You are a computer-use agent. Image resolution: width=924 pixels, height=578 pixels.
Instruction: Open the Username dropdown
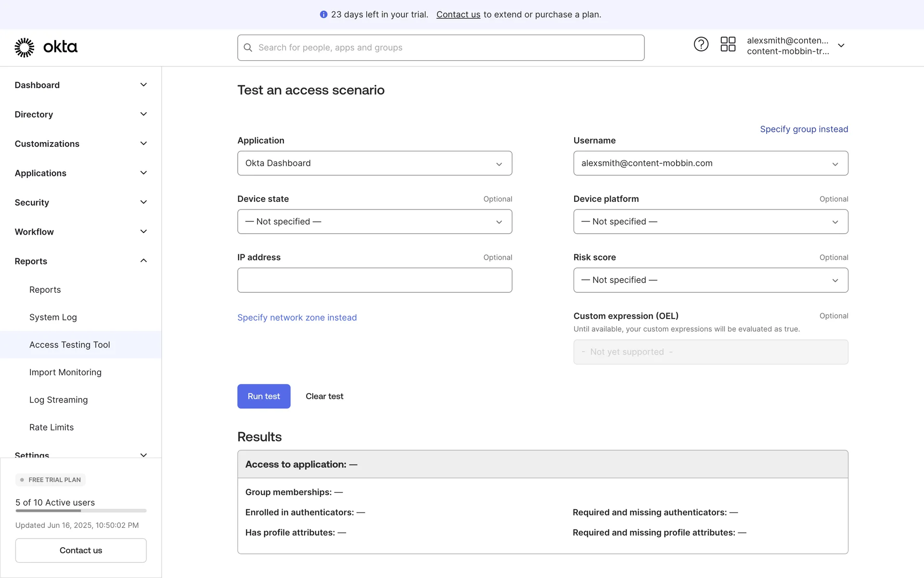(710, 163)
